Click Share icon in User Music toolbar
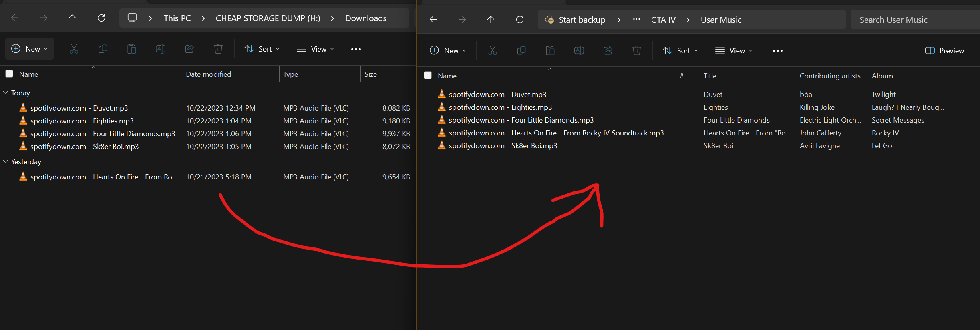The height and width of the screenshot is (330, 980). coord(608,50)
